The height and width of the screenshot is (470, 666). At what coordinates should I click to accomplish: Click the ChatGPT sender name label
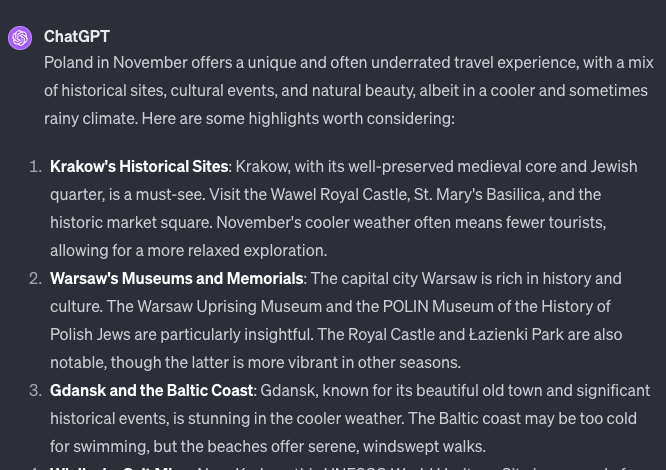coord(77,36)
